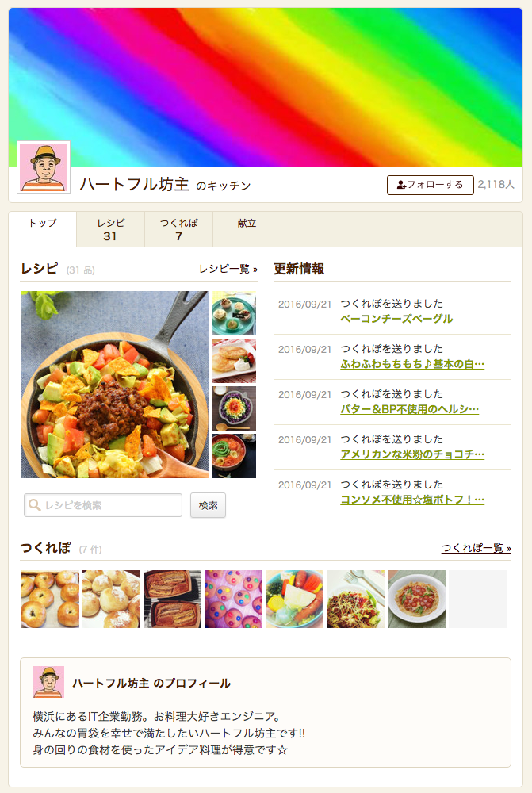The image size is (532, 793).
Task: Click the small avatar beside プロフィール heading
Action: 48,682
